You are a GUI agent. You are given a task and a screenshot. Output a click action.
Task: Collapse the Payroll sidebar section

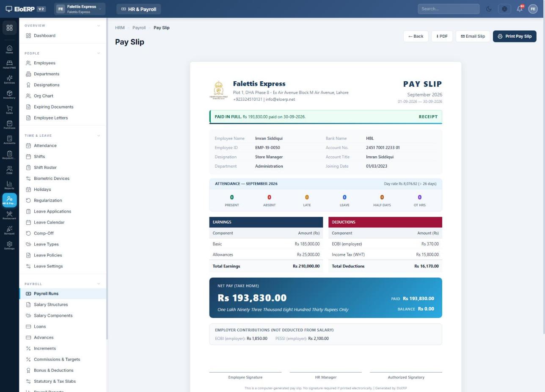(x=99, y=284)
